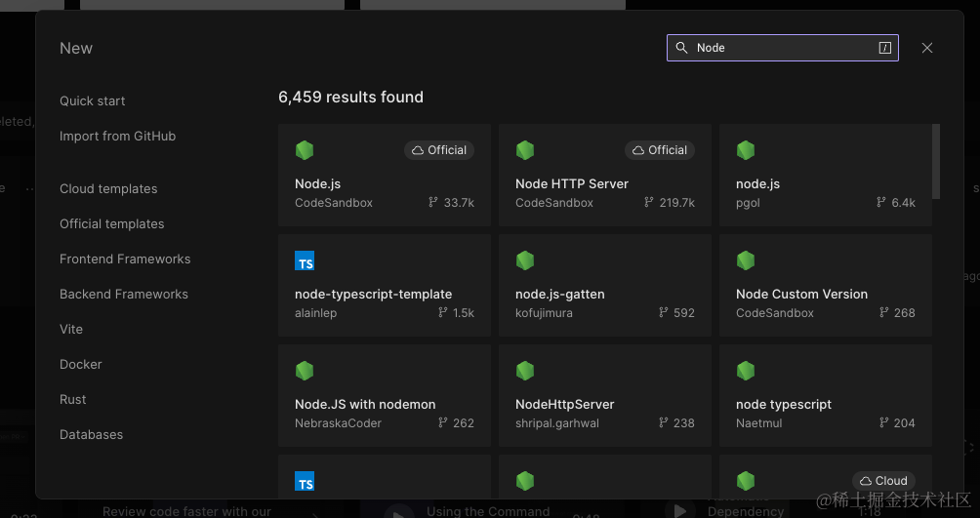The width and height of the screenshot is (980, 518).
Task: Click the TypeScript icon on node-typescript-template
Action: point(305,260)
